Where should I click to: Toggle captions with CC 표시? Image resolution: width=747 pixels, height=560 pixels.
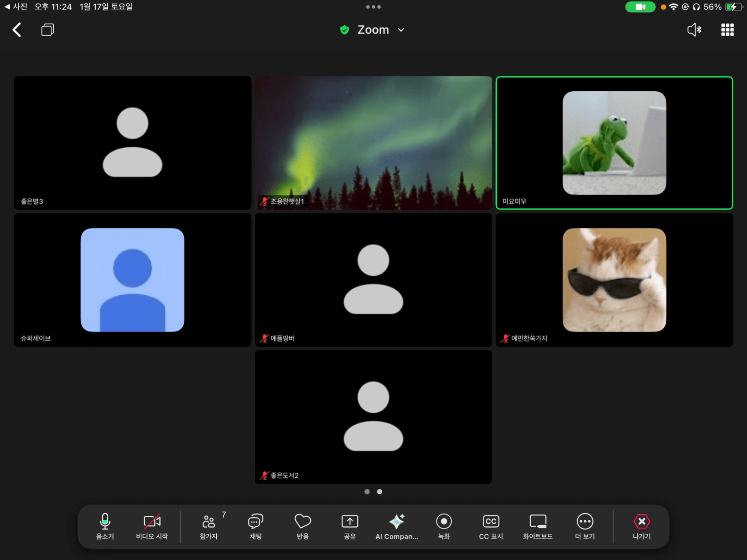491,526
